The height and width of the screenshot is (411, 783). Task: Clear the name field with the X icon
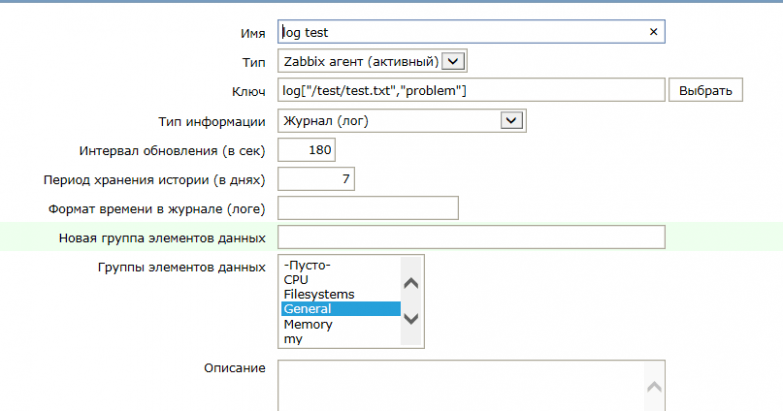[654, 32]
